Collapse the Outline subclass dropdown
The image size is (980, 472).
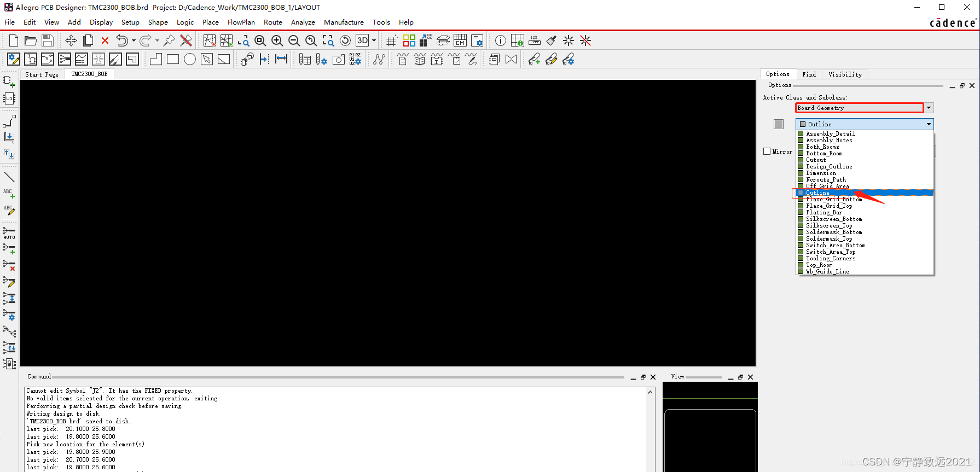(x=929, y=124)
